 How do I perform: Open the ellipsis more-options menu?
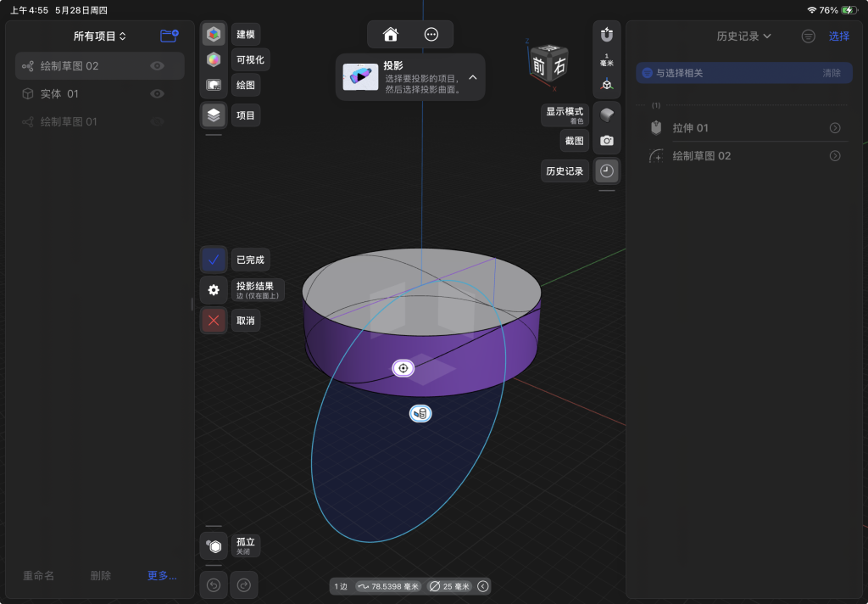(x=431, y=34)
